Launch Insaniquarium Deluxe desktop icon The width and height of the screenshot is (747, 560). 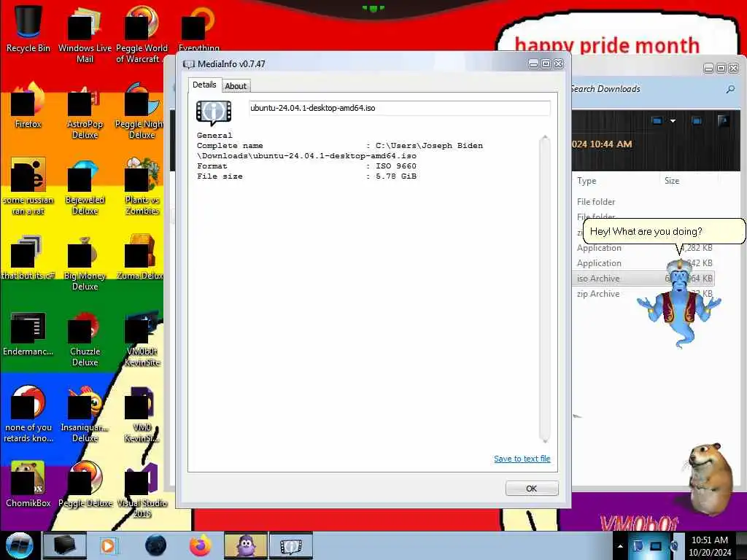tap(85, 414)
